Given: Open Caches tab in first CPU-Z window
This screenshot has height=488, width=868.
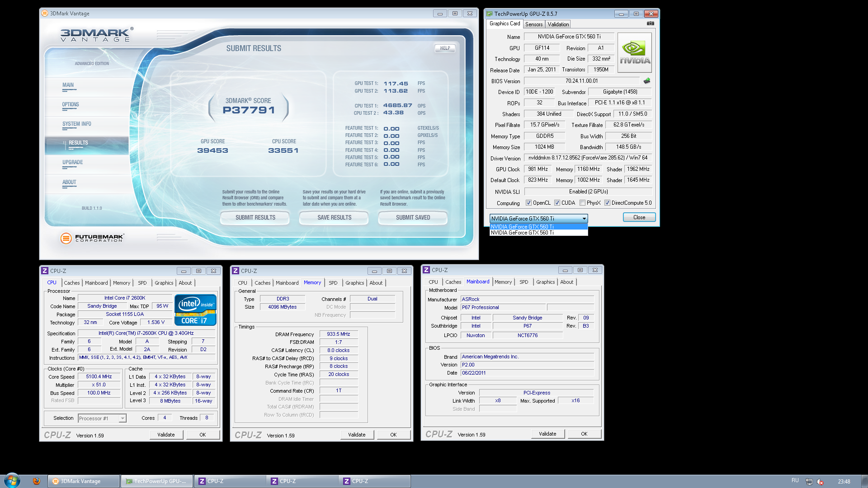Looking at the screenshot, I should click(x=71, y=283).
